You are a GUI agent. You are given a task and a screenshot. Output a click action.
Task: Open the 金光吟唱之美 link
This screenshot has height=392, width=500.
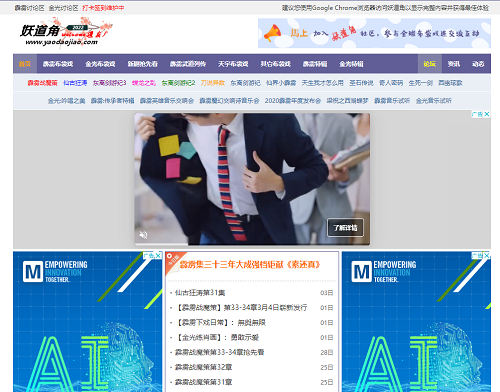point(66,101)
